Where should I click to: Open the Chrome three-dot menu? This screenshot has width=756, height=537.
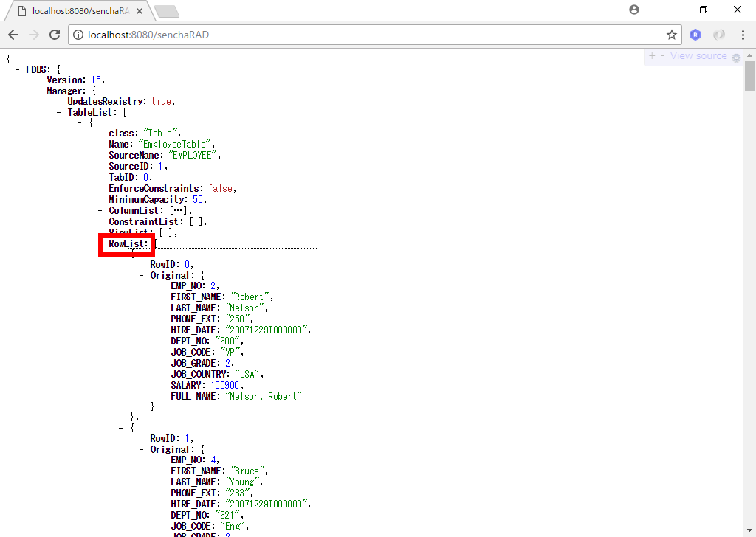[743, 35]
